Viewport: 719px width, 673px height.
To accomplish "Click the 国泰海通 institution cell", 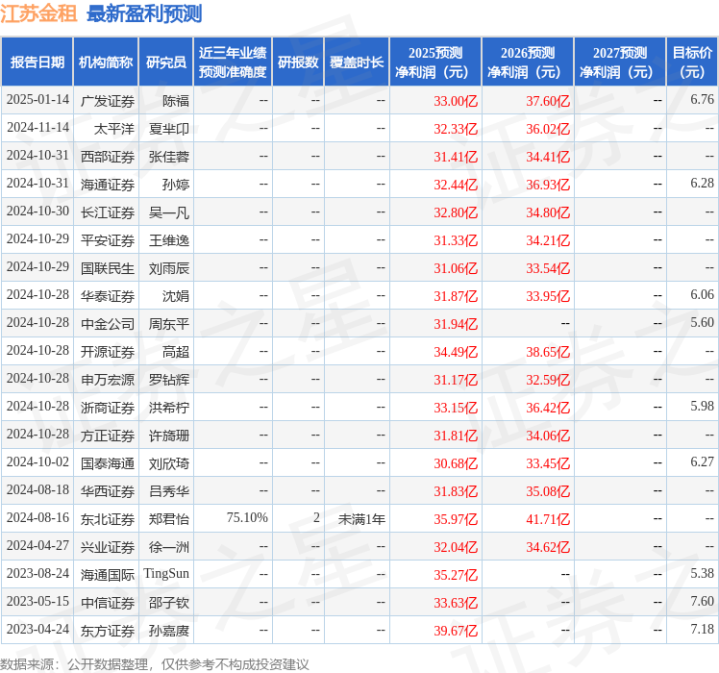I will (107, 464).
